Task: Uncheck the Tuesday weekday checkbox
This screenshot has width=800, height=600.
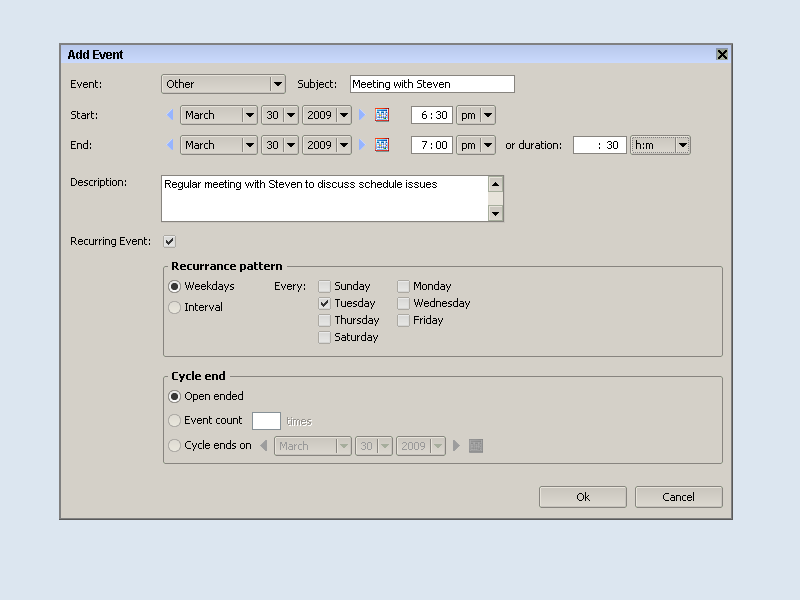Action: coord(325,303)
